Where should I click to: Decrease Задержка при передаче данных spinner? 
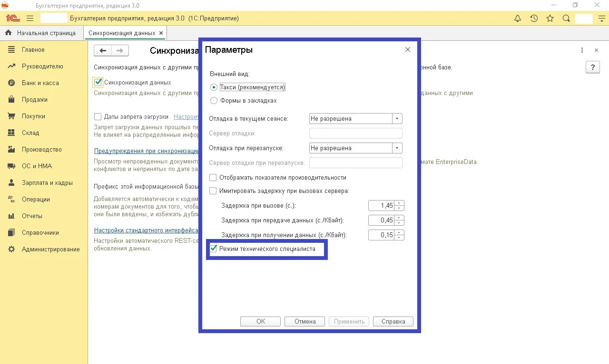pyautogui.click(x=400, y=223)
